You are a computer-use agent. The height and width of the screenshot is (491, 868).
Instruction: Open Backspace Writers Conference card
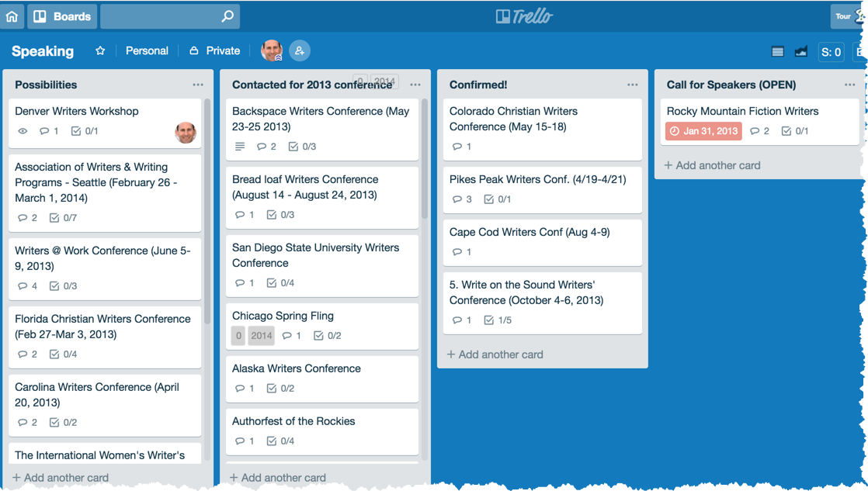pyautogui.click(x=322, y=130)
